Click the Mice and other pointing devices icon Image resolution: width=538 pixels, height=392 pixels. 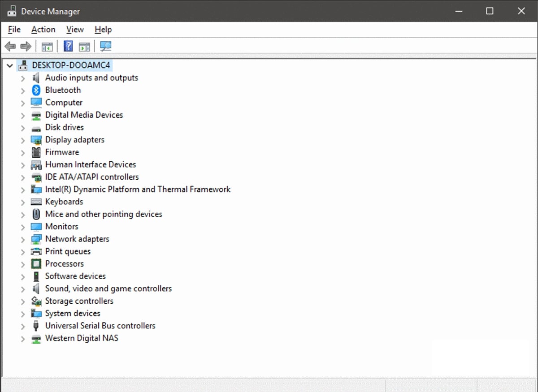[x=36, y=214]
